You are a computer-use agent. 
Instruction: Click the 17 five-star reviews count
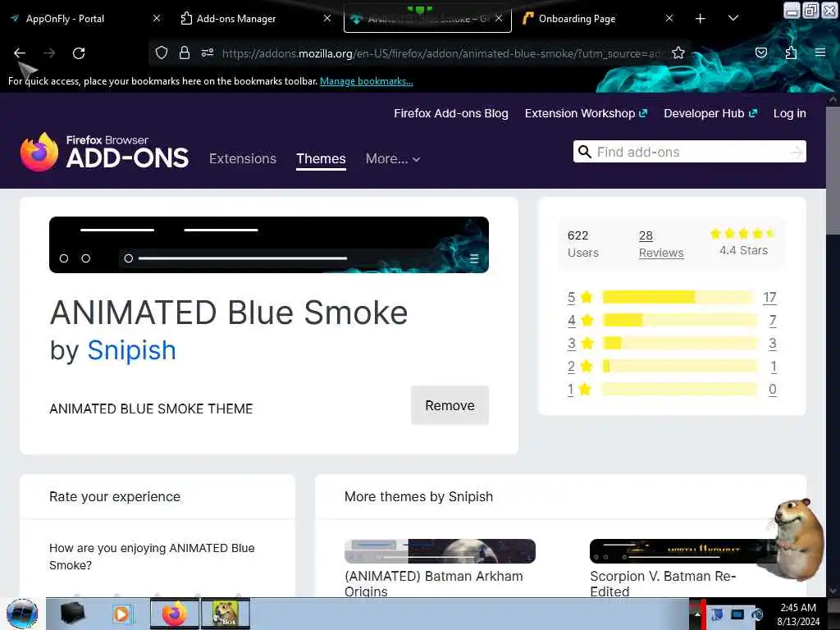pyautogui.click(x=769, y=297)
